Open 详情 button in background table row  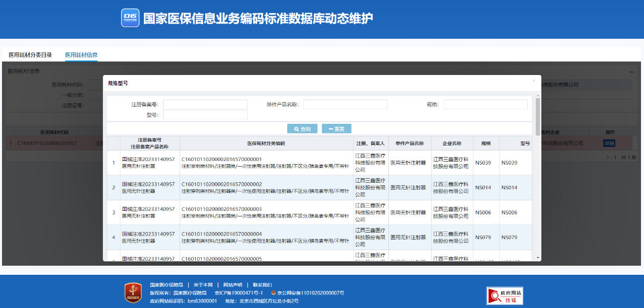coord(609,143)
